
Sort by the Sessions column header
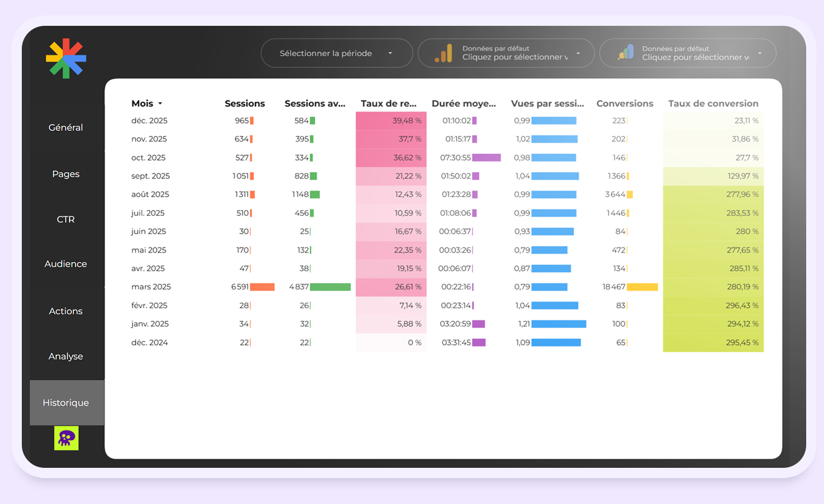point(245,104)
